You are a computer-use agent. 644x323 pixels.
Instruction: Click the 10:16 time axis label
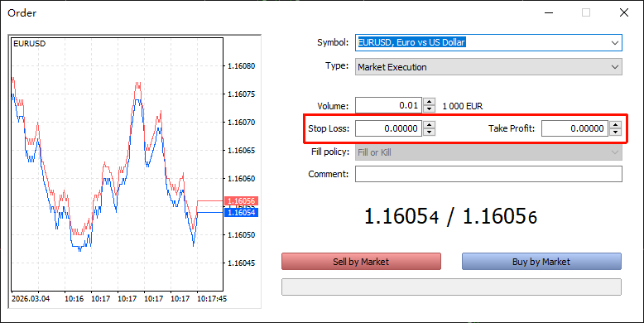coord(74,299)
